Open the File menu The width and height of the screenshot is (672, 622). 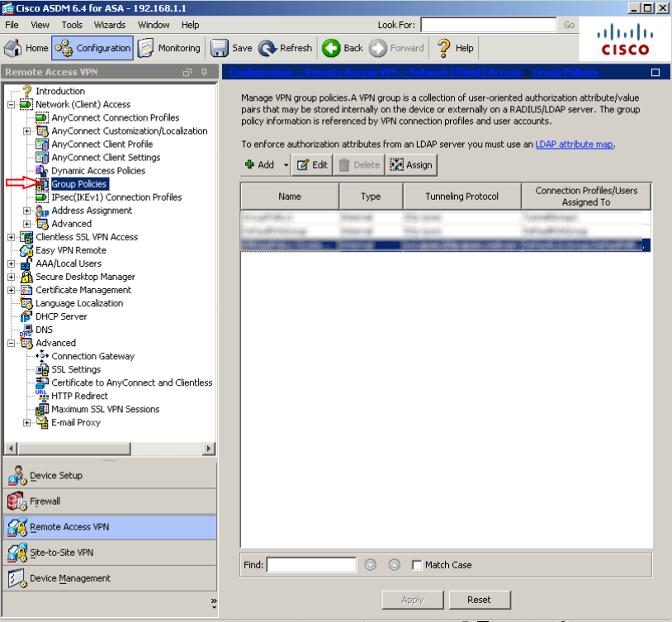(12, 25)
